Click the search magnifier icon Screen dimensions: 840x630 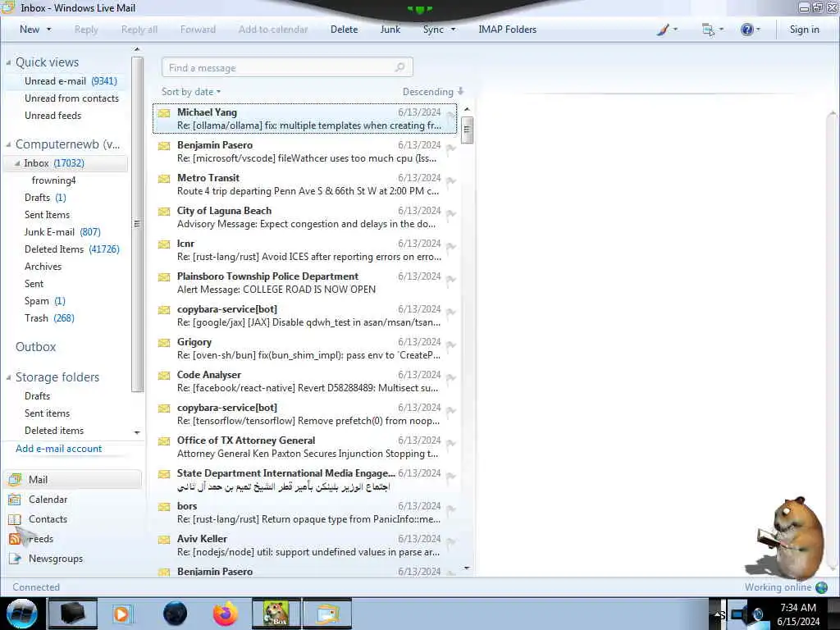click(x=399, y=67)
